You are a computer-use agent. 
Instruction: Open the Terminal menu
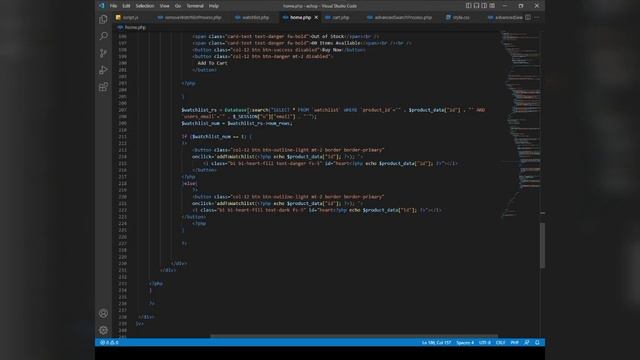195,6
